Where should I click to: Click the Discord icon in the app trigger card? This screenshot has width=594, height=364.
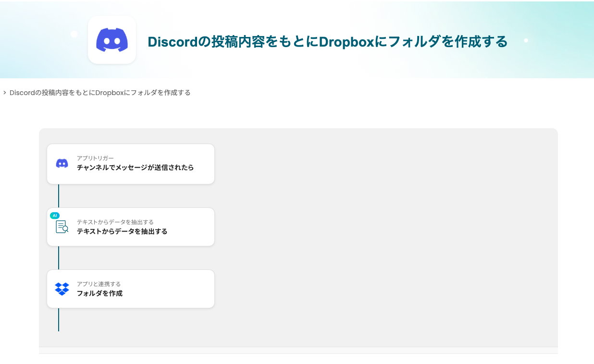click(62, 163)
